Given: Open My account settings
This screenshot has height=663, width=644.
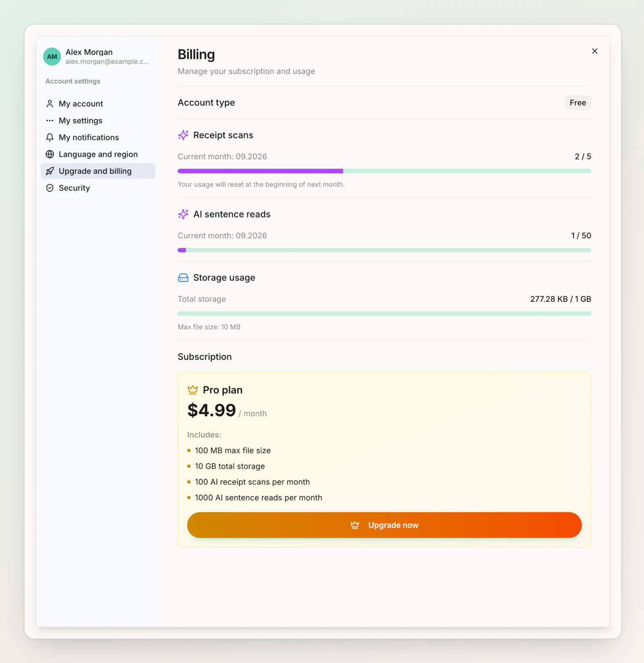Looking at the screenshot, I should [x=98, y=104].
